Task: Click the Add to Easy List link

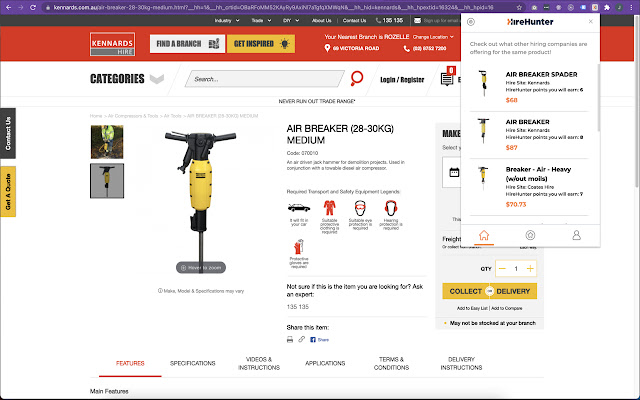Action: 472,308
